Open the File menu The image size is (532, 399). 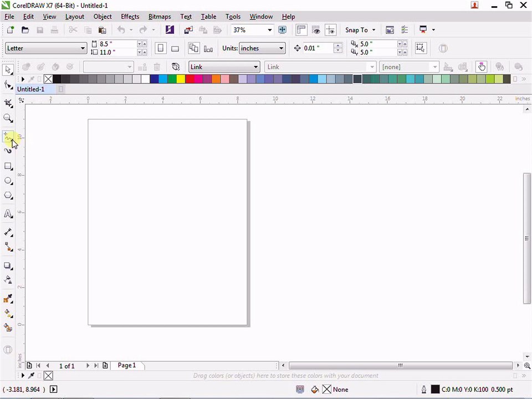(9, 17)
